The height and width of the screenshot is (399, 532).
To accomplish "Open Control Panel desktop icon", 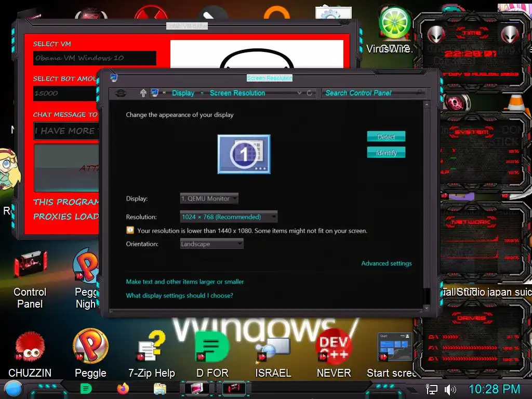I will tap(30, 280).
